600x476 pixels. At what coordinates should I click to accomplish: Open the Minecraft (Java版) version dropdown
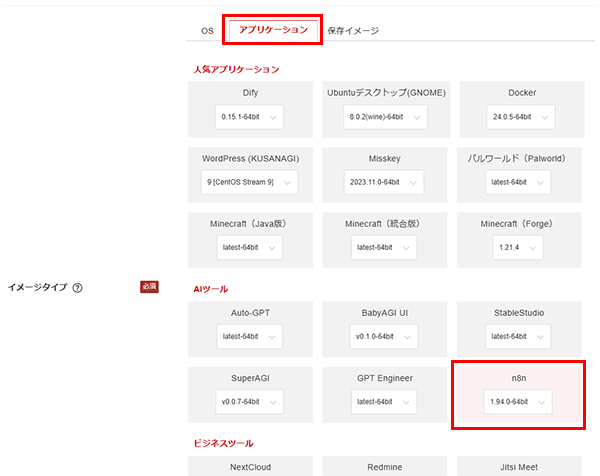[x=249, y=248]
